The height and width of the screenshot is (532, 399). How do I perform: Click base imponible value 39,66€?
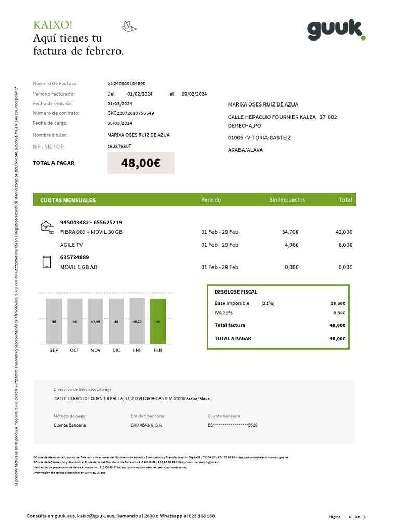tap(338, 303)
